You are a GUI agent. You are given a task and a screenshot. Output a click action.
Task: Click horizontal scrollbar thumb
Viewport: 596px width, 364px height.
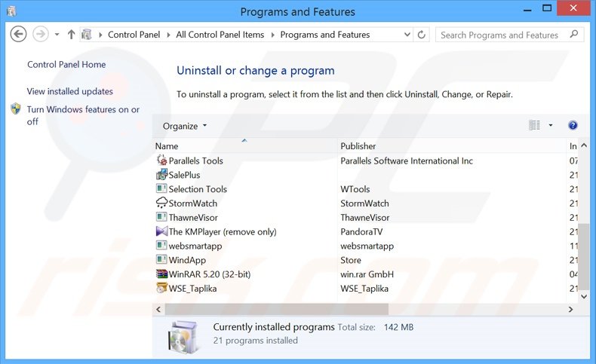tap(277, 309)
